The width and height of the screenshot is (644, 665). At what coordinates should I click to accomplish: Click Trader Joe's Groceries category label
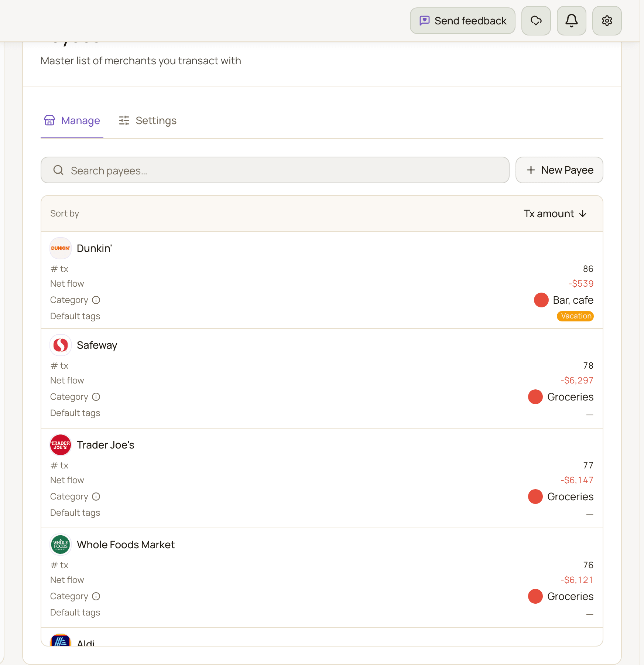(x=570, y=497)
